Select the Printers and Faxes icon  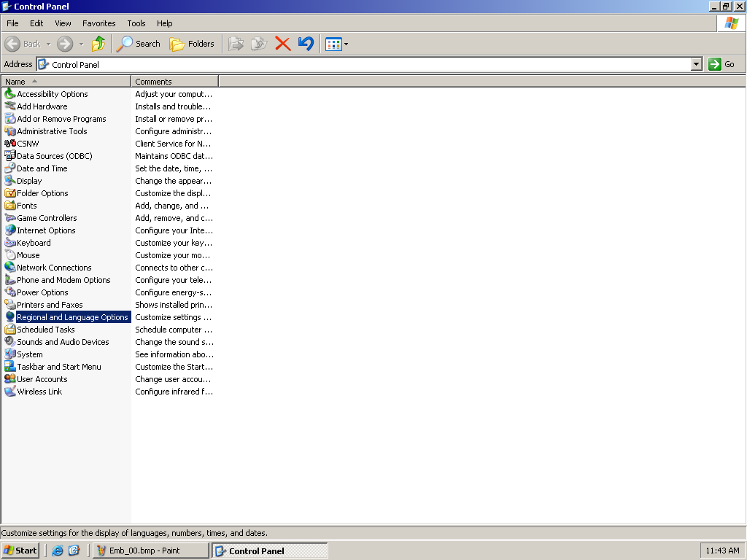(x=10, y=304)
